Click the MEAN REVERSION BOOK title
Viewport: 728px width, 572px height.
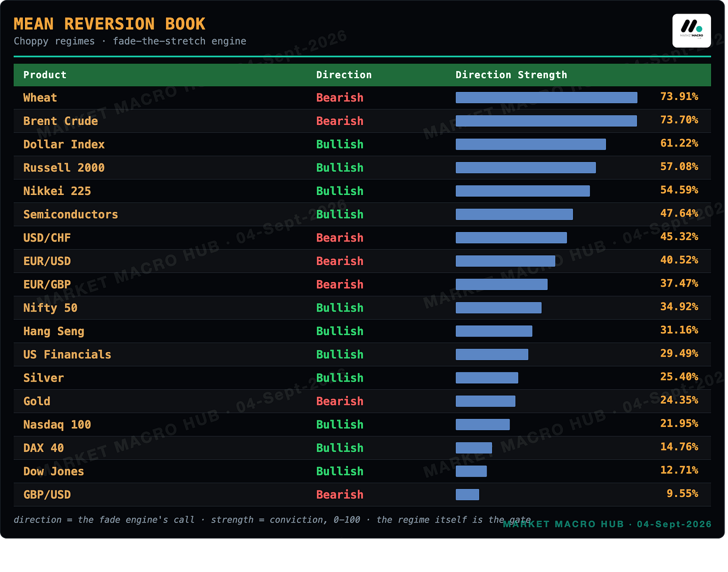109,24
